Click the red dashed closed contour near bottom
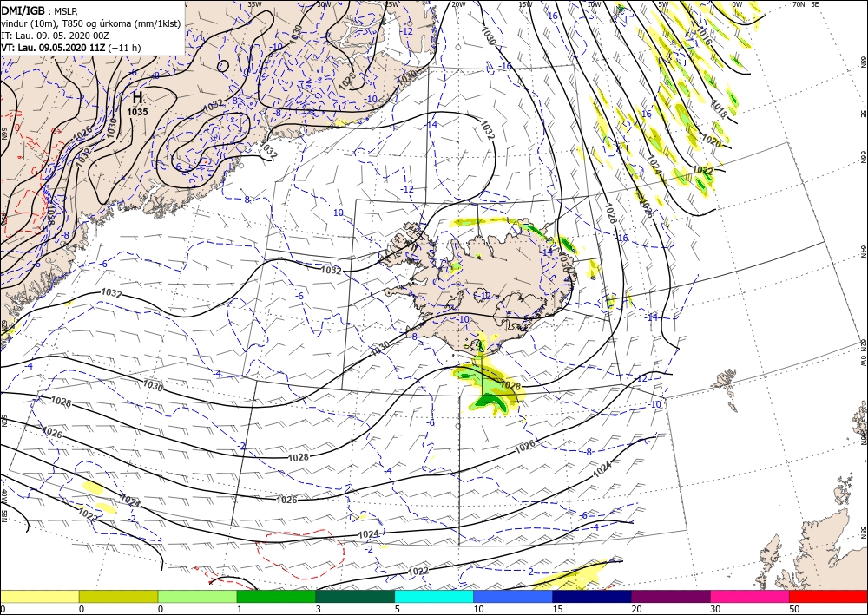The image size is (868, 615). [299, 554]
